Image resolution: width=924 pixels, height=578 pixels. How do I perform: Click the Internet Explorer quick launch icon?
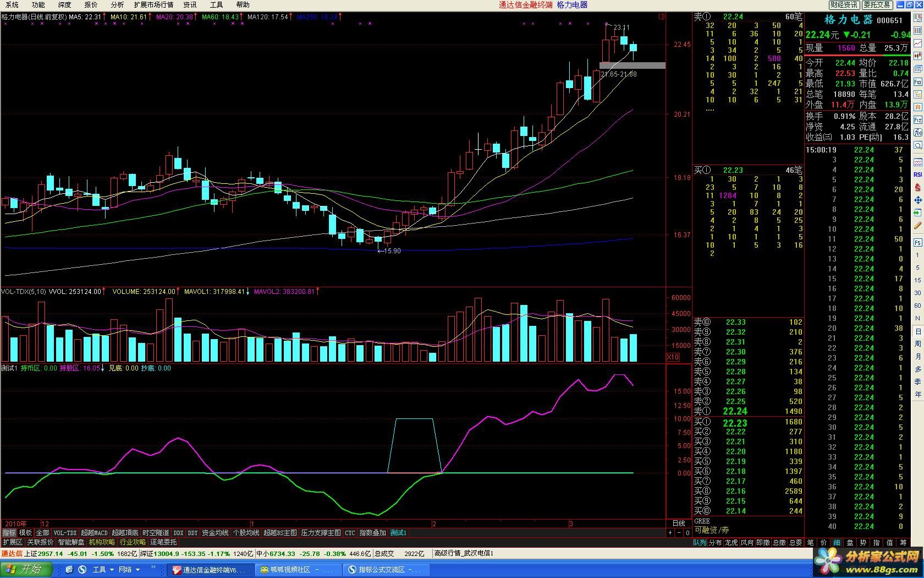(x=69, y=569)
